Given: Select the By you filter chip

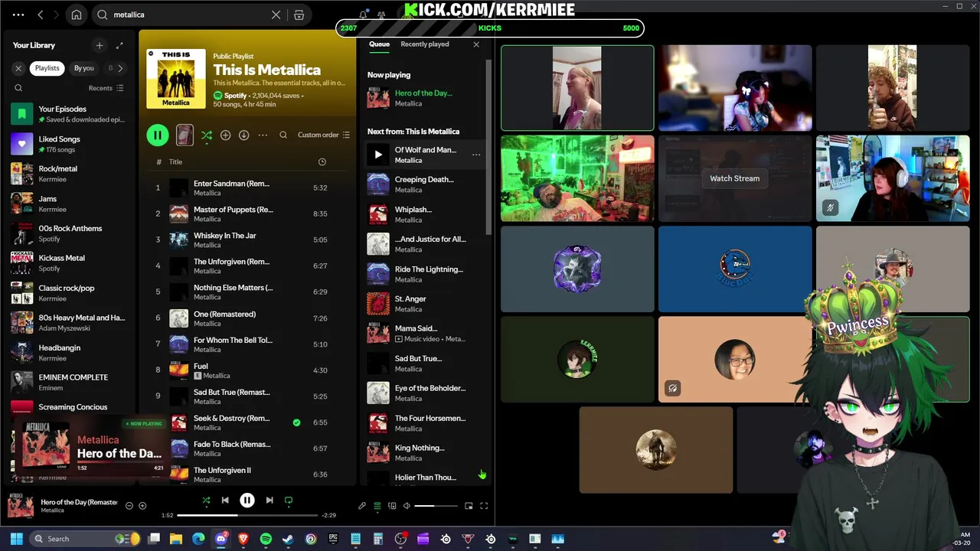Looking at the screenshot, I should click(x=84, y=68).
